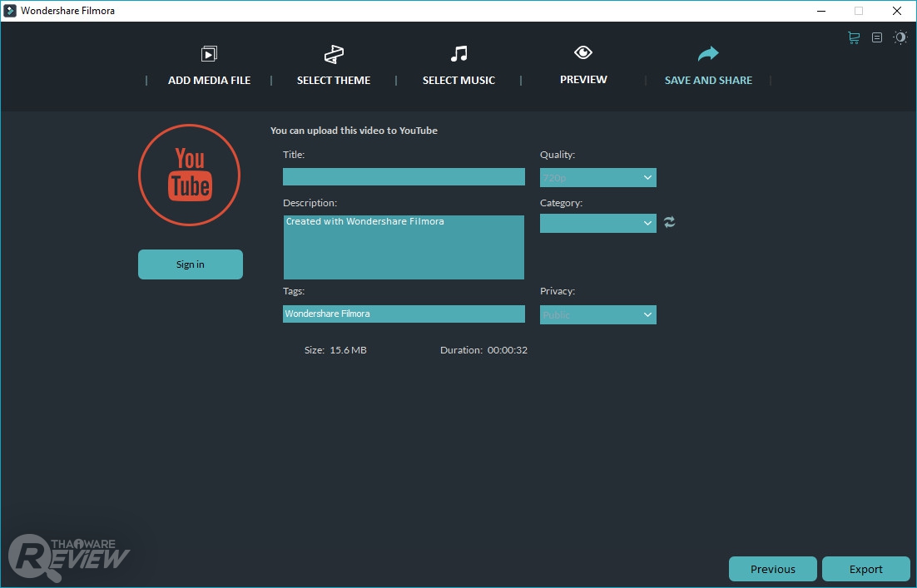Click the Select Theme icon

334,54
